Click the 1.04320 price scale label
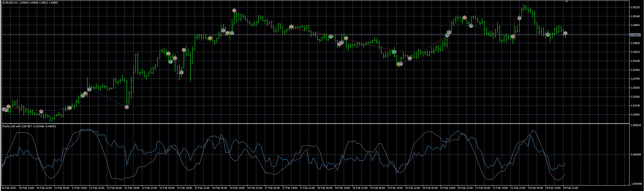This screenshot has width=644, height=191. coord(635,52)
